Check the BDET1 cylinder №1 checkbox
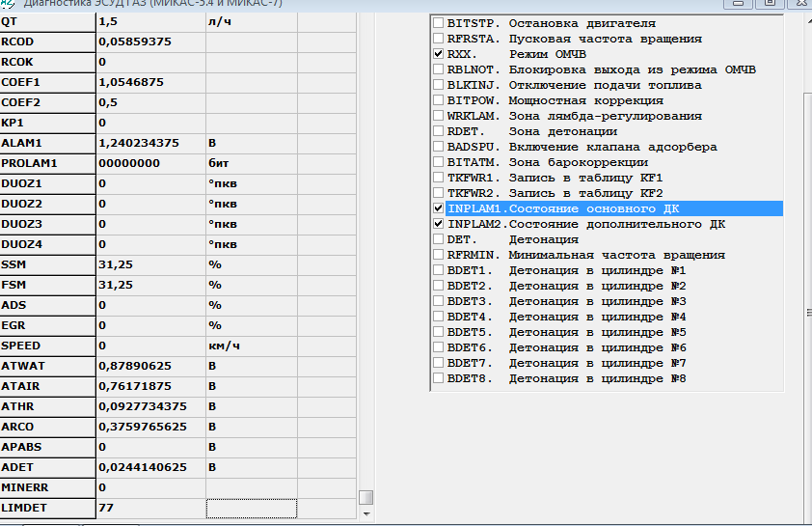Image resolution: width=812 pixels, height=526 pixels. pyautogui.click(x=438, y=270)
